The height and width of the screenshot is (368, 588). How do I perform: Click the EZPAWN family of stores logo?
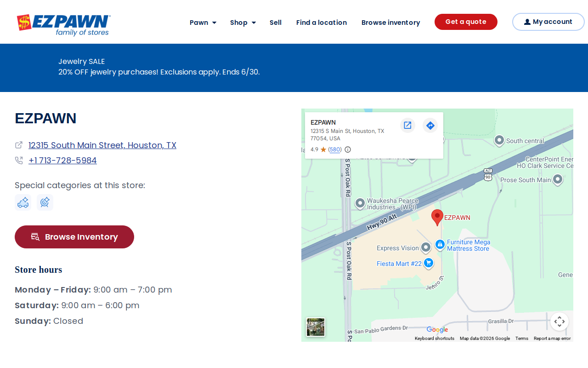point(63,25)
